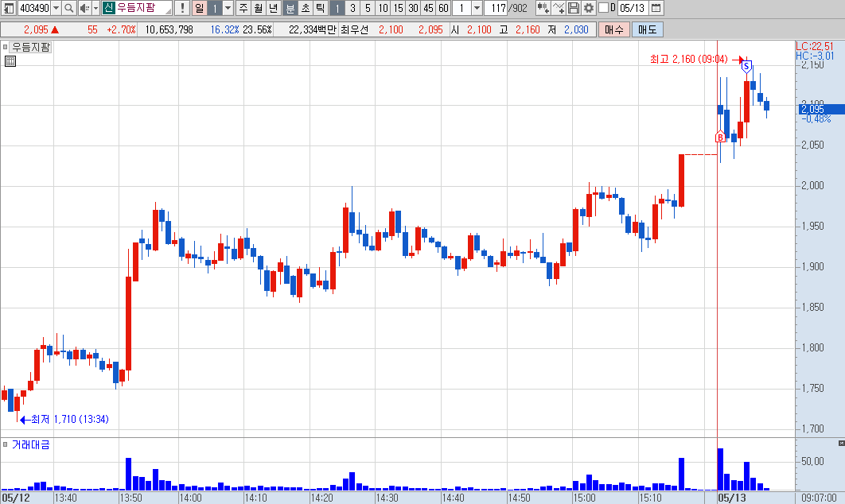This screenshot has width=845, height=504.
Task: Open the data table icon under 우듬지팜
Action: click(10, 61)
